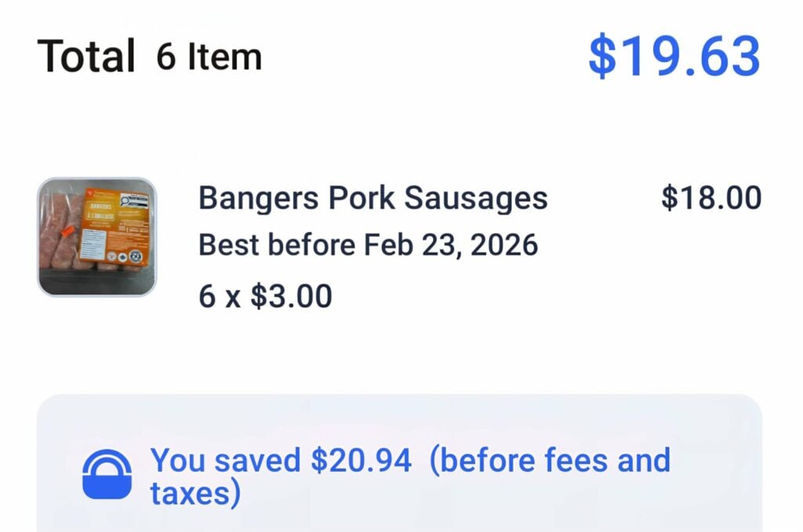Select the 6 Item count text
This screenshot has width=803, height=532.
tap(208, 56)
